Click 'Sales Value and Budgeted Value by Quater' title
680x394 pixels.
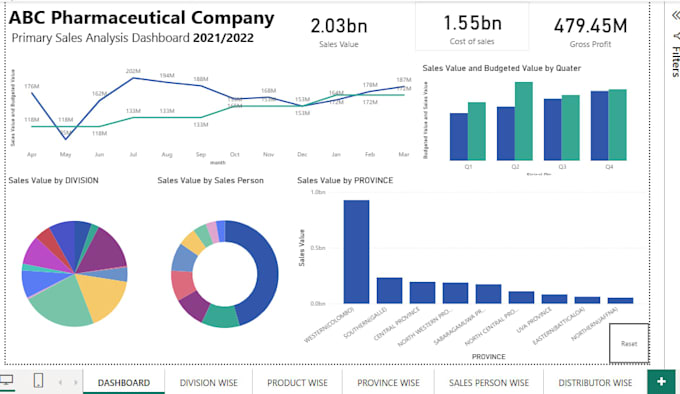(502, 68)
